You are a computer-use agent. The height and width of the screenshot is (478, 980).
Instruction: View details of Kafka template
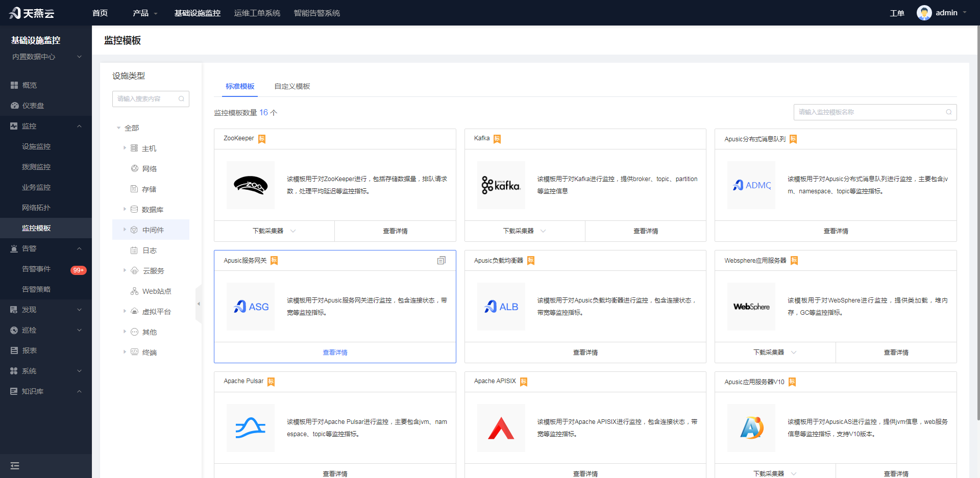pyautogui.click(x=646, y=231)
